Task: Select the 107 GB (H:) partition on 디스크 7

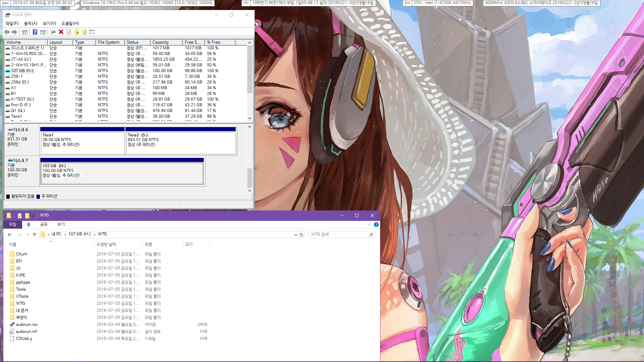Action: [122, 172]
